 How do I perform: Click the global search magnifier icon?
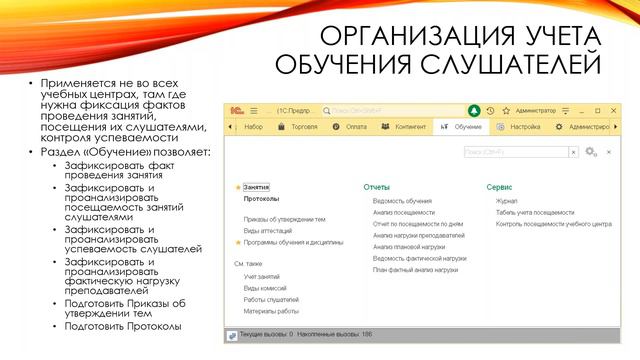327,111
